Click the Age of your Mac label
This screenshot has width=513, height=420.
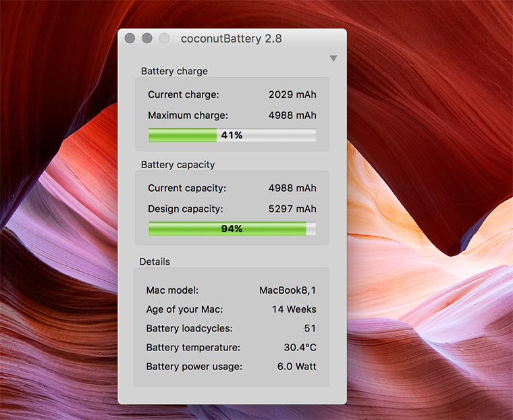(184, 309)
